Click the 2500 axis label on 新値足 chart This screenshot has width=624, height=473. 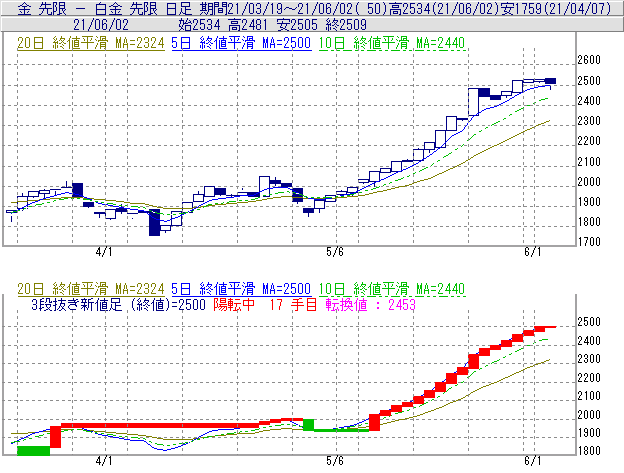pyautogui.click(x=589, y=322)
